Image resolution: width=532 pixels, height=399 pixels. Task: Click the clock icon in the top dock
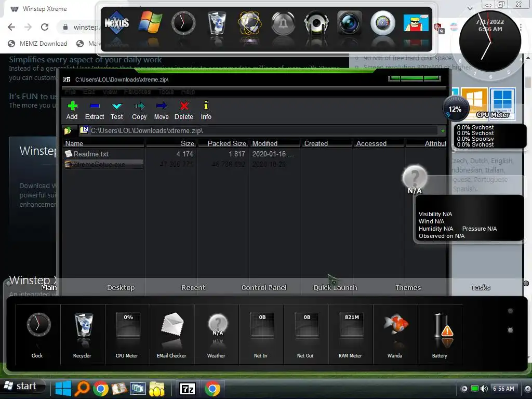[x=183, y=23]
